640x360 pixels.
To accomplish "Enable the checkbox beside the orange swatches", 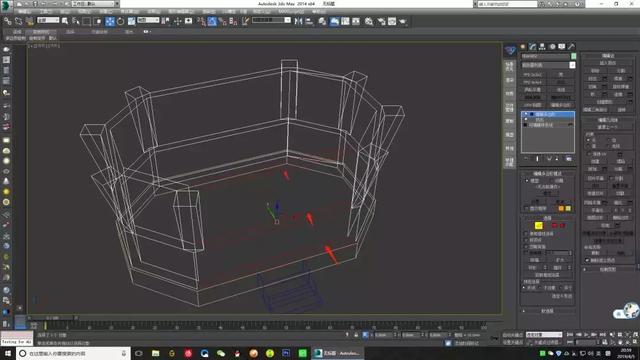I will (x=526, y=208).
